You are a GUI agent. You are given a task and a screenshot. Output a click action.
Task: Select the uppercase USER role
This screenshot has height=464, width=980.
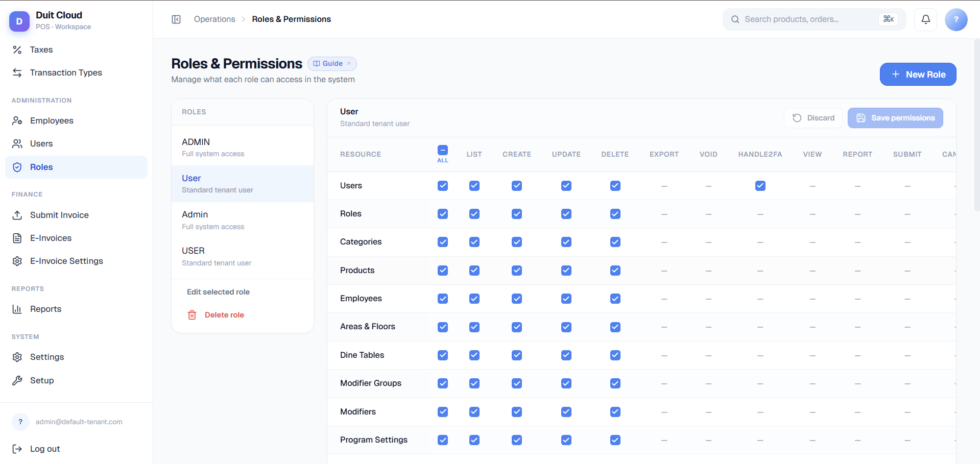click(x=243, y=256)
